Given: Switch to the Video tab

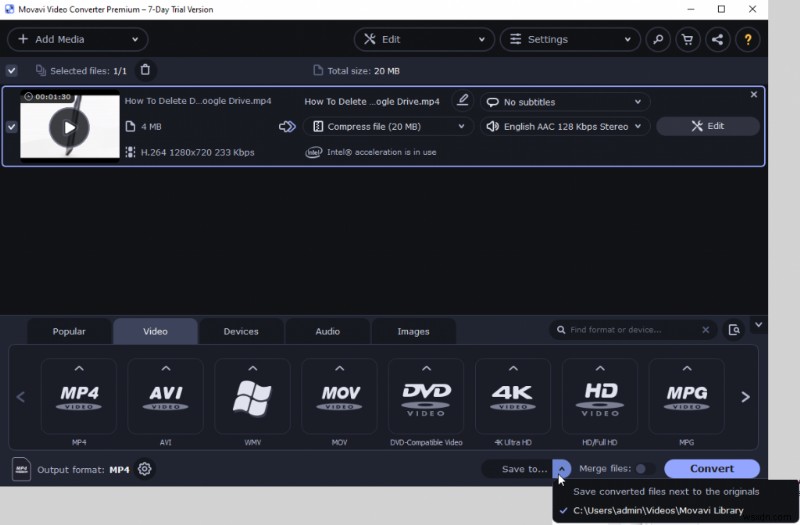Looking at the screenshot, I should tap(155, 331).
